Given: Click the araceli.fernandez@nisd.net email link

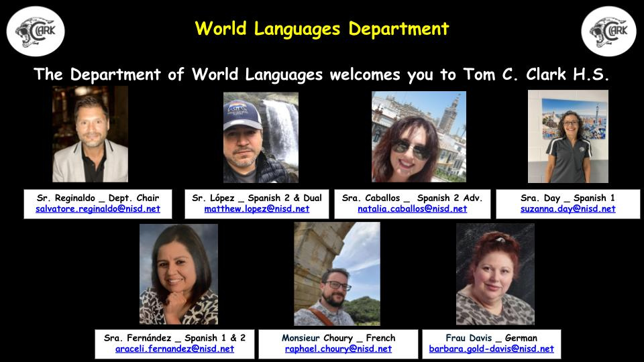Looking at the screenshot, I should point(174,349).
